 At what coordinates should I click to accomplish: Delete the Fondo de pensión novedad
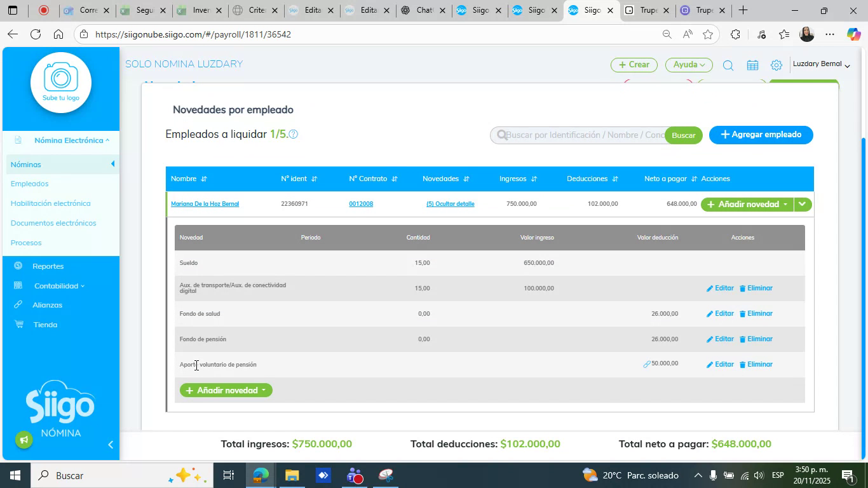[x=756, y=339]
